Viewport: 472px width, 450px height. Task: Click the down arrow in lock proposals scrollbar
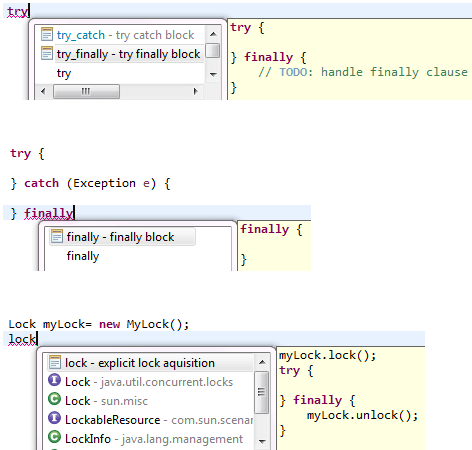[x=262, y=441]
